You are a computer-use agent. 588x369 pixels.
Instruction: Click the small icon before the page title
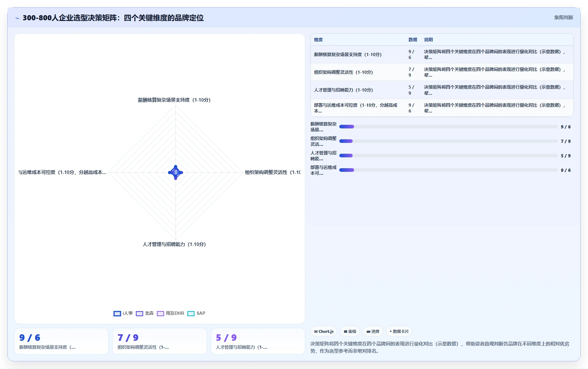(17, 18)
